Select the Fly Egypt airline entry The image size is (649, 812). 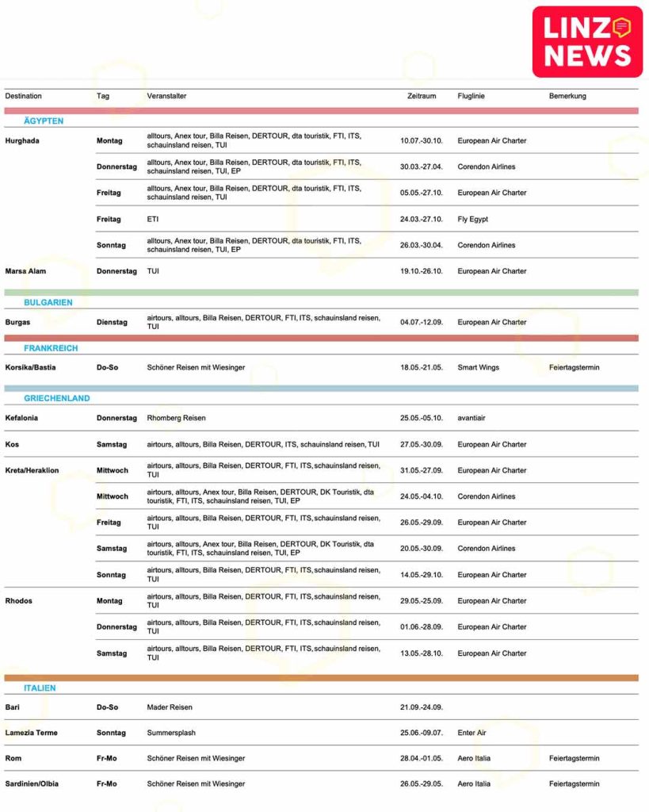click(x=472, y=219)
